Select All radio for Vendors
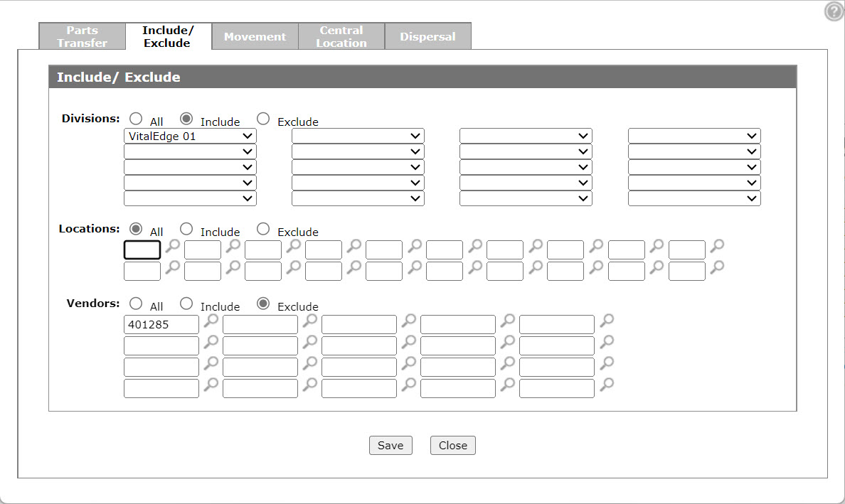The width and height of the screenshot is (845, 504). pos(136,304)
